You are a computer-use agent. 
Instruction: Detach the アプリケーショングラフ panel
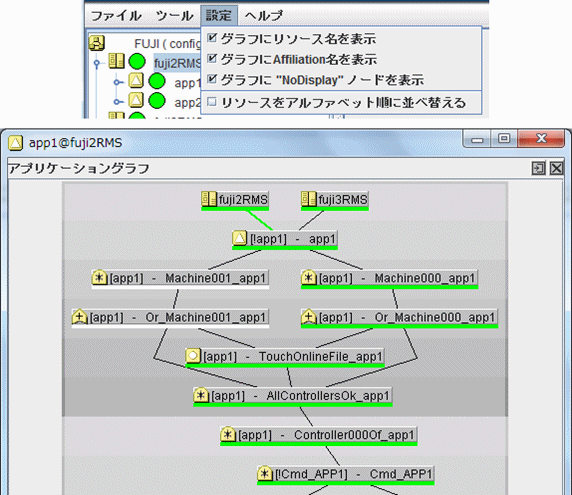pos(538,168)
